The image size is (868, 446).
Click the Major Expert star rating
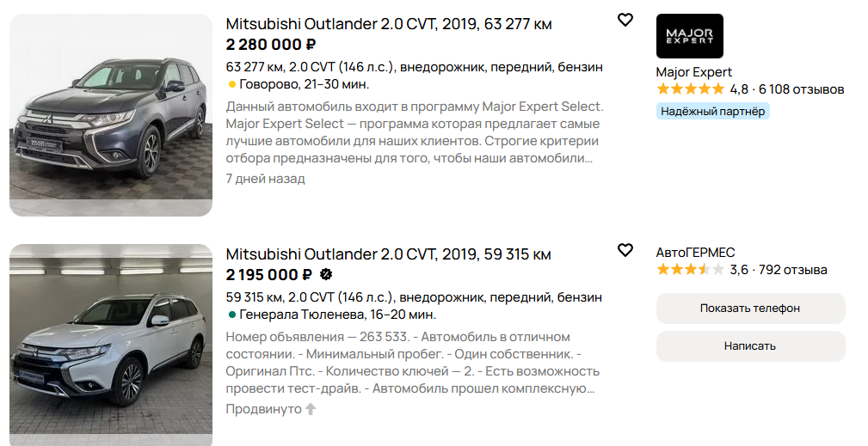[x=690, y=89]
